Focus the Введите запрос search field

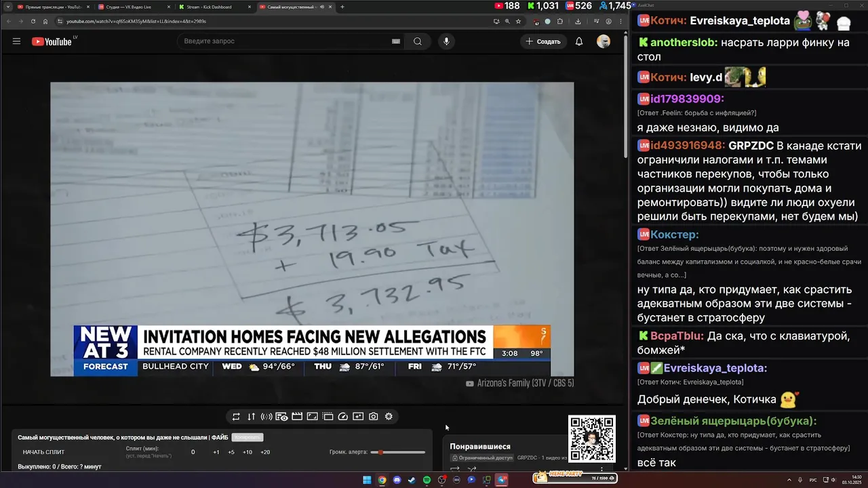click(x=285, y=41)
